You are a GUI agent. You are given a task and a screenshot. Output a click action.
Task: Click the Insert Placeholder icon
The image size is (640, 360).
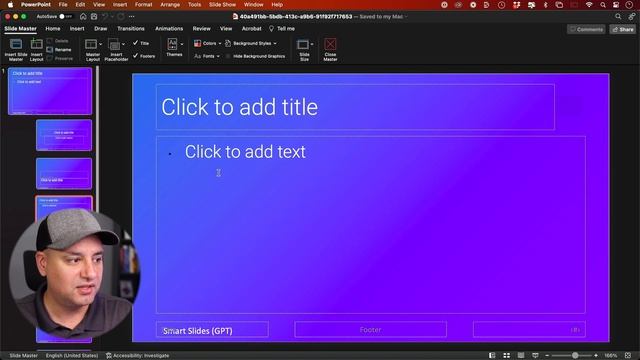(x=114, y=44)
